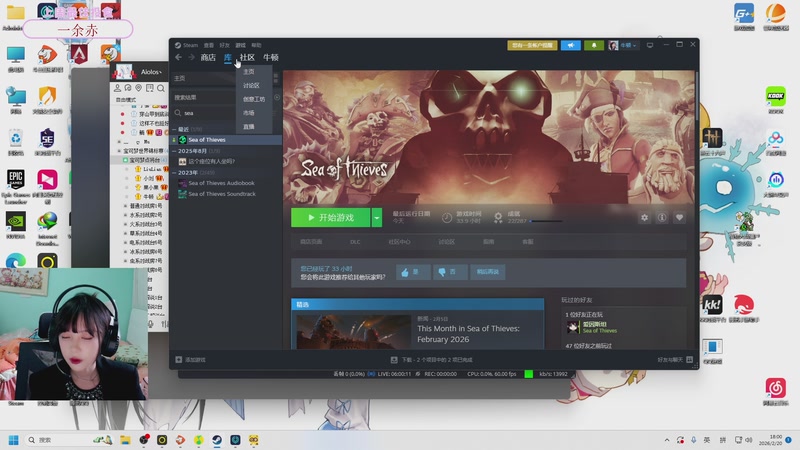Open the 库 Library tab
Viewport: 800px width, 450px height.
tap(228, 57)
